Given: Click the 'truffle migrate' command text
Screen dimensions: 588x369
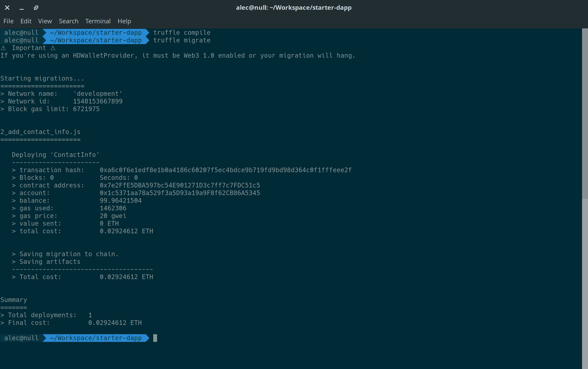Looking at the screenshot, I should coord(182,40).
